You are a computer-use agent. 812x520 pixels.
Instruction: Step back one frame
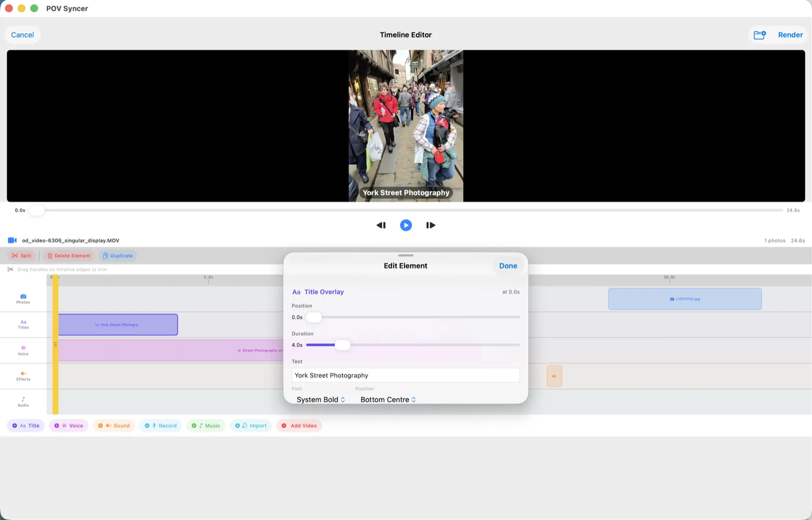pos(381,225)
